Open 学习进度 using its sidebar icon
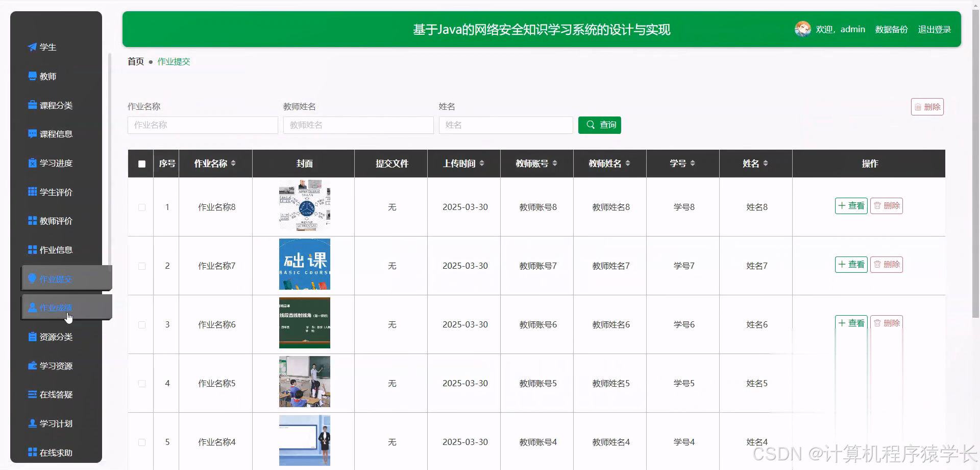 tap(32, 163)
